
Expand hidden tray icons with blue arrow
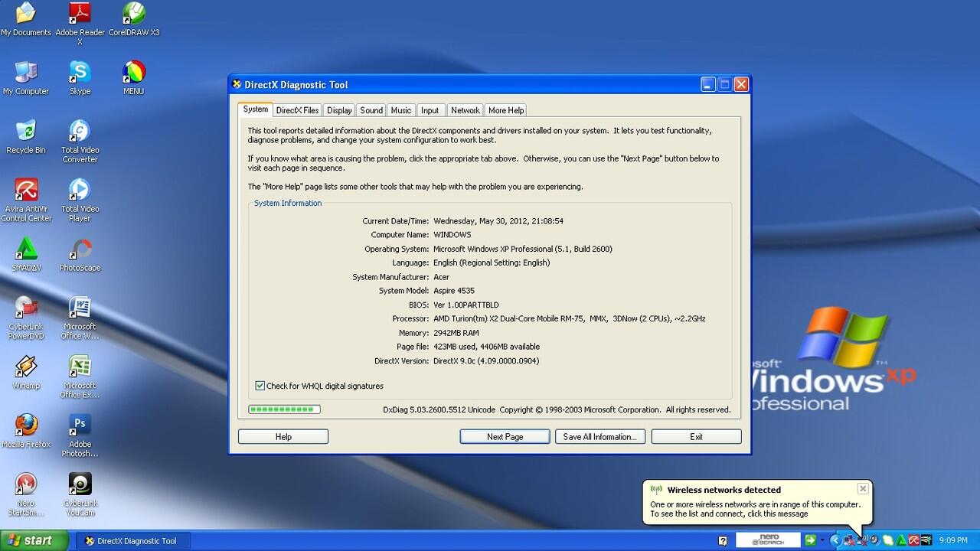coord(835,540)
